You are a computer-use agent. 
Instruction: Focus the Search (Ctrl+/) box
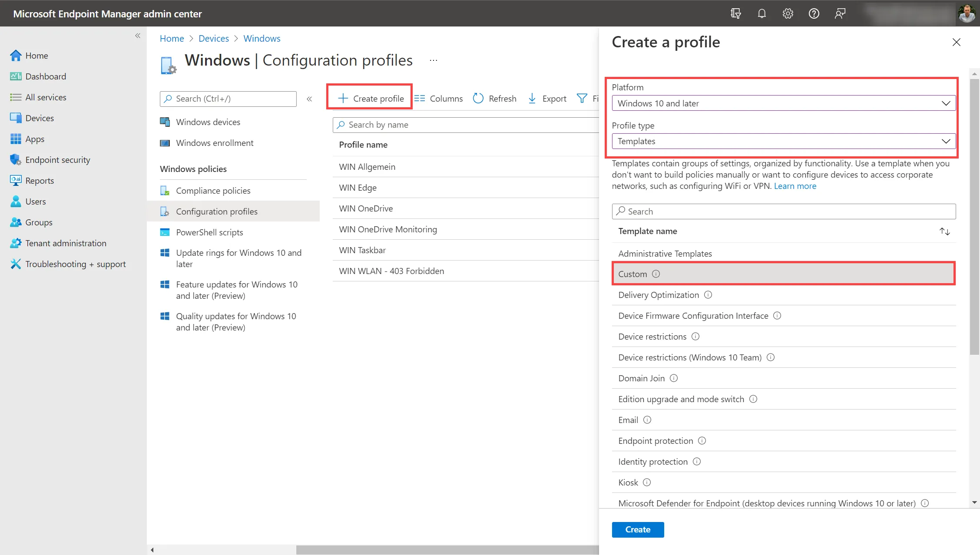228,99
